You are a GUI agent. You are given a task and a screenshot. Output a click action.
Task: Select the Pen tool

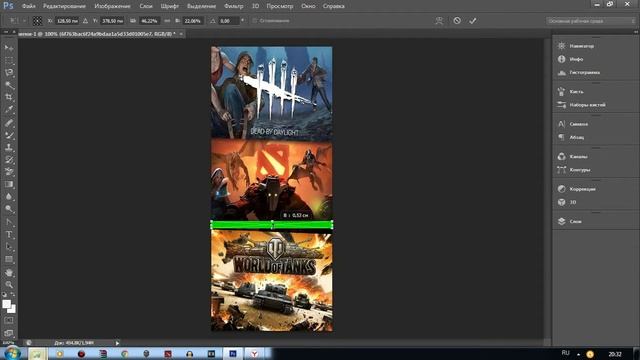[9, 222]
